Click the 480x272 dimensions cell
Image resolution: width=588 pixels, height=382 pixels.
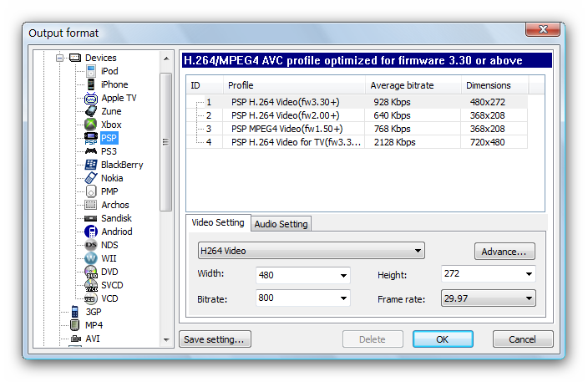[x=488, y=102]
